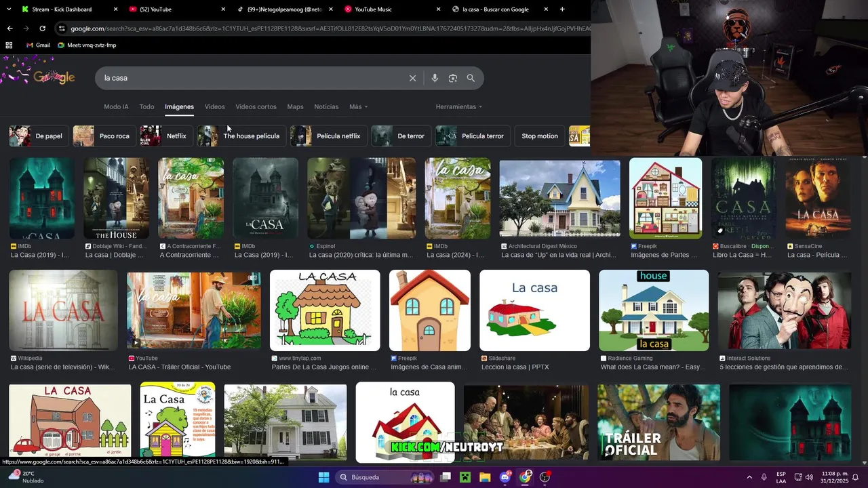Select the De terror filter chip

[x=400, y=136]
